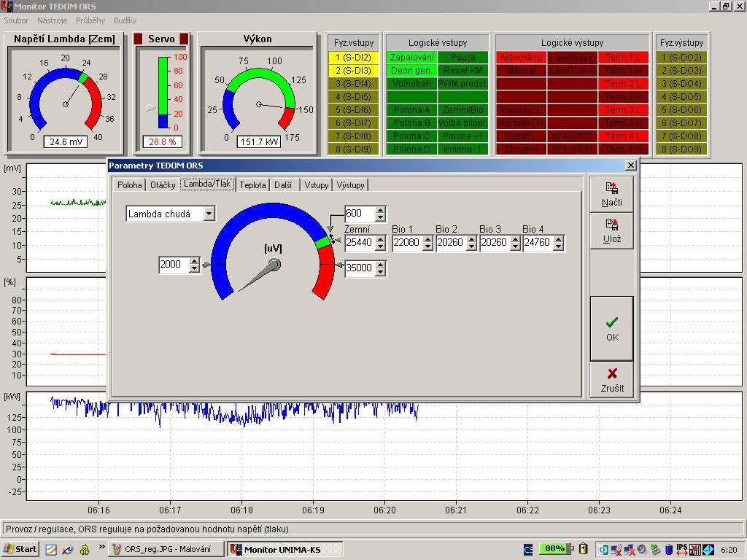Screen dimensions: 747x560
Task: Click the Načti load parameters icon button
Action: click(x=611, y=195)
